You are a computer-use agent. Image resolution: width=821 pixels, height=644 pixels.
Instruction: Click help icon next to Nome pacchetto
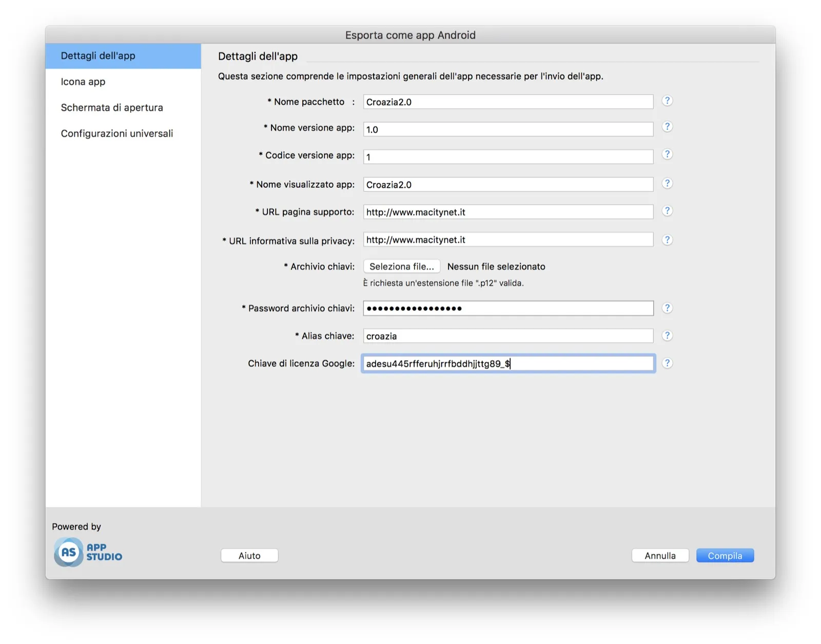pyautogui.click(x=667, y=101)
